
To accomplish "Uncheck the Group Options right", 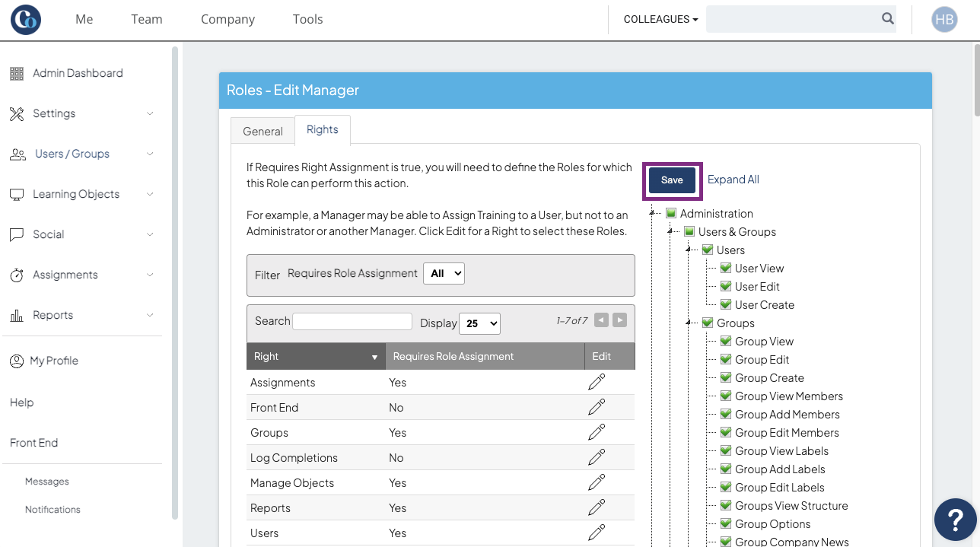I will coord(726,524).
